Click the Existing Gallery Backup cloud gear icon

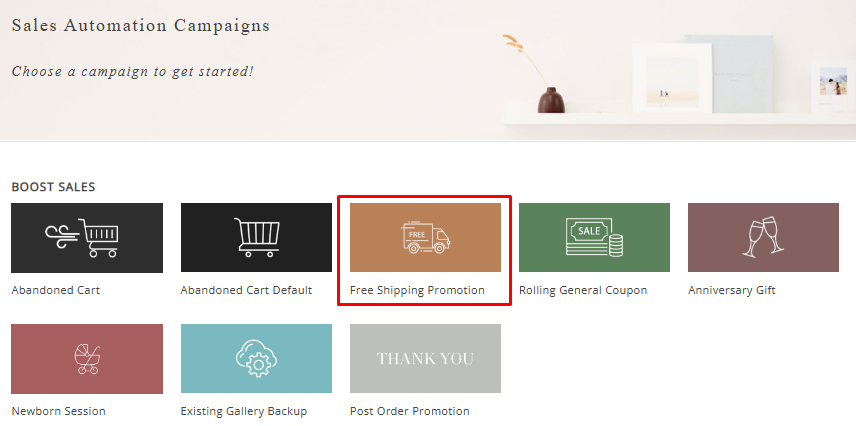[x=256, y=358]
